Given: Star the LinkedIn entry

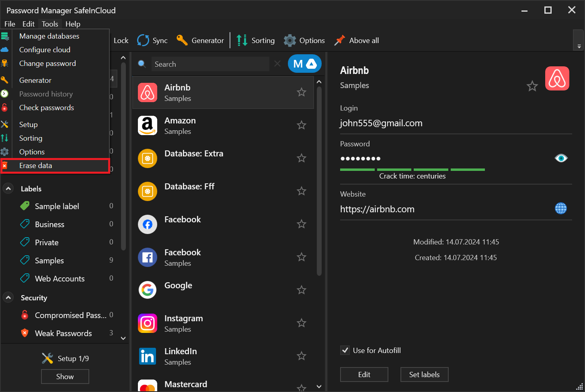Looking at the screenshot, I should (302, 356).
